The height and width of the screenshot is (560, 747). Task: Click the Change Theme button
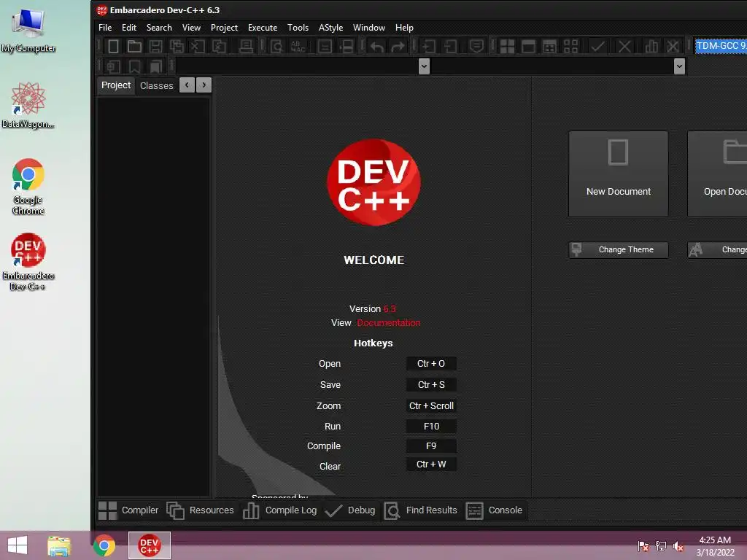click(619, 249)
